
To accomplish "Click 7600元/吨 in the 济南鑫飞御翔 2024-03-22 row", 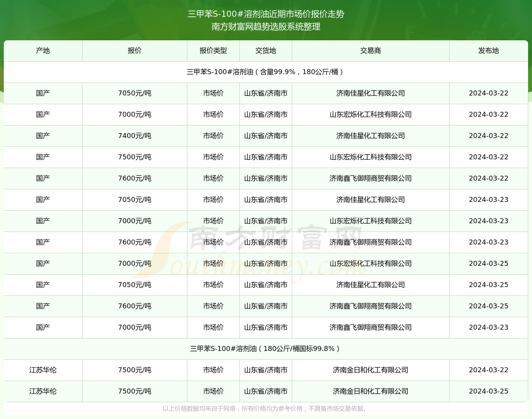I will point(135,178).
